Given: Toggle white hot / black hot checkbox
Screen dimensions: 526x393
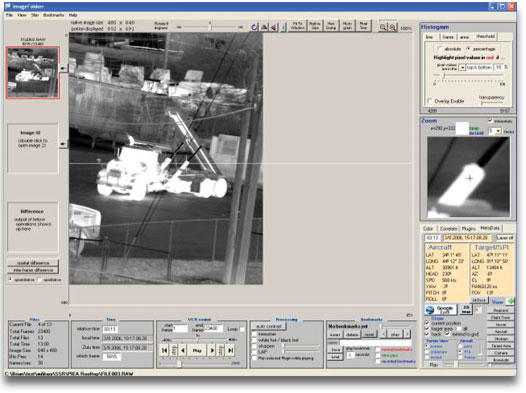Looking at the screenshot, I should (254, 340).
